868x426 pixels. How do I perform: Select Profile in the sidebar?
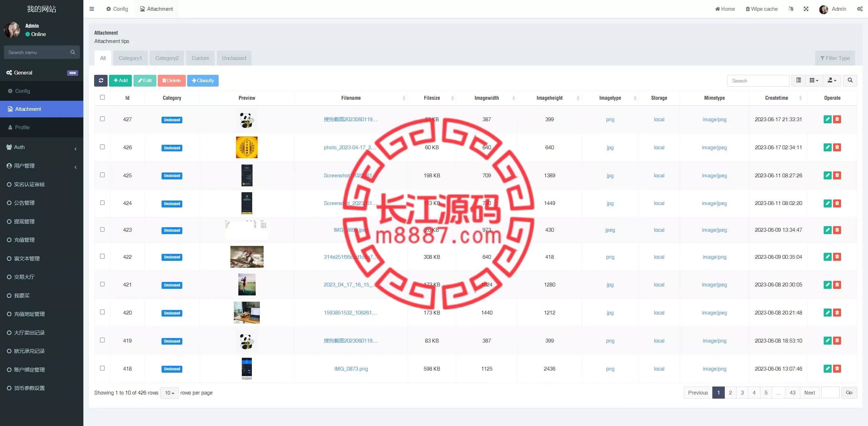point(42,127)
